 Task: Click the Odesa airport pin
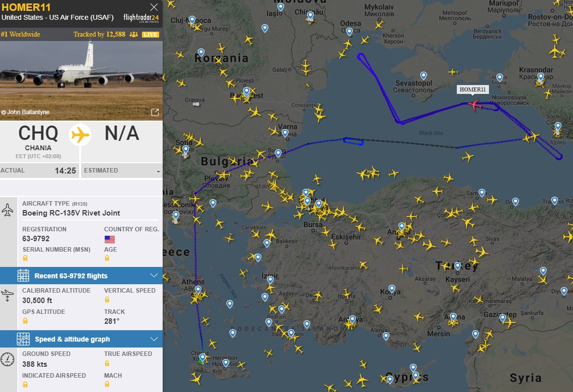(350, 32)
